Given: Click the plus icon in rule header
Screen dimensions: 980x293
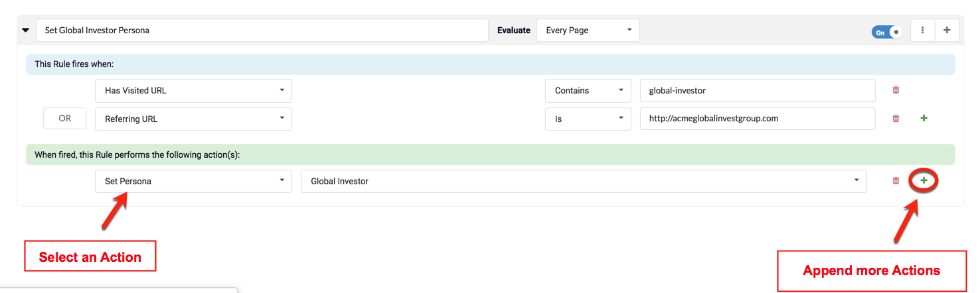Looking at the screenshot, I should (947, 30).
